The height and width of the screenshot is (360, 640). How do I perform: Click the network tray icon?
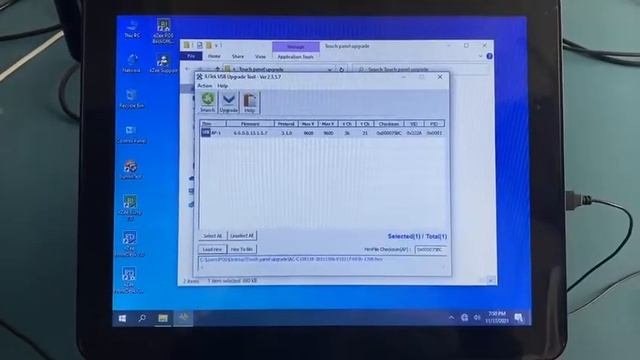464,317
